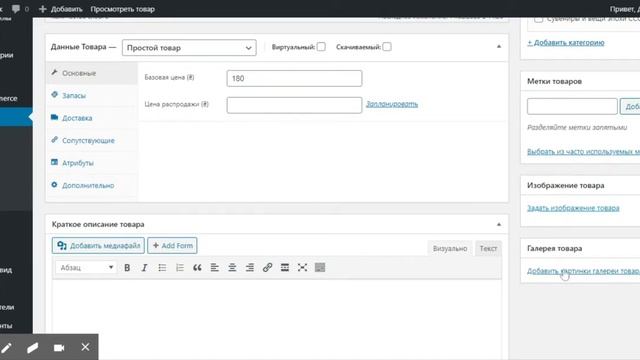Insert the Read More tag
This screenshot has width=640, height=360.
pyautogui.click(x=285, y=268)
